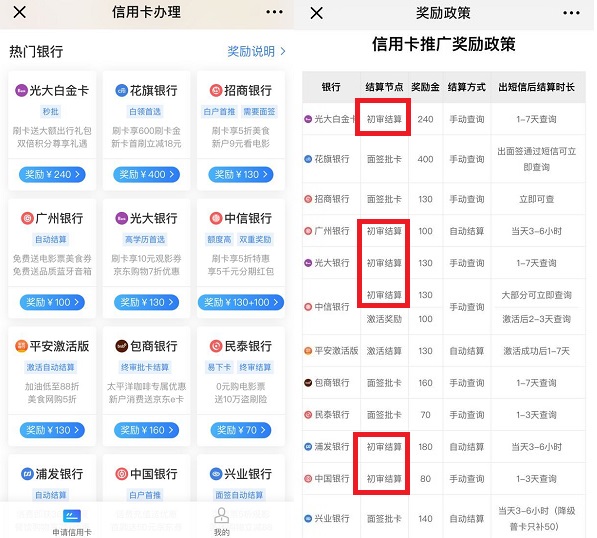
Task: Click the 奖励￥130+100 button for 中信银行
Action: 241,302
